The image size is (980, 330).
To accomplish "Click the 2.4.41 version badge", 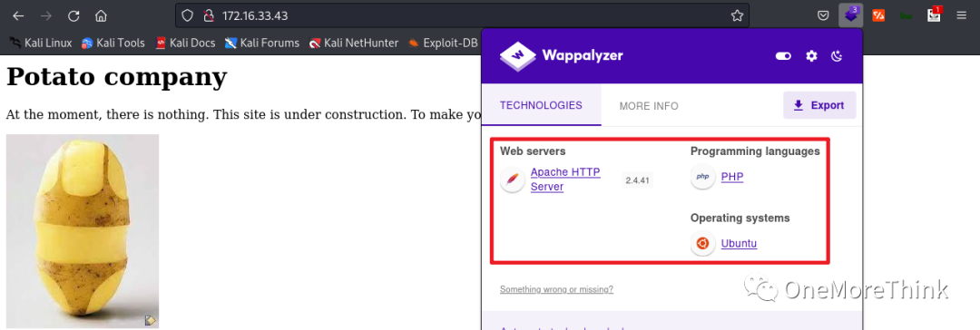I will (x=637, y=180).
